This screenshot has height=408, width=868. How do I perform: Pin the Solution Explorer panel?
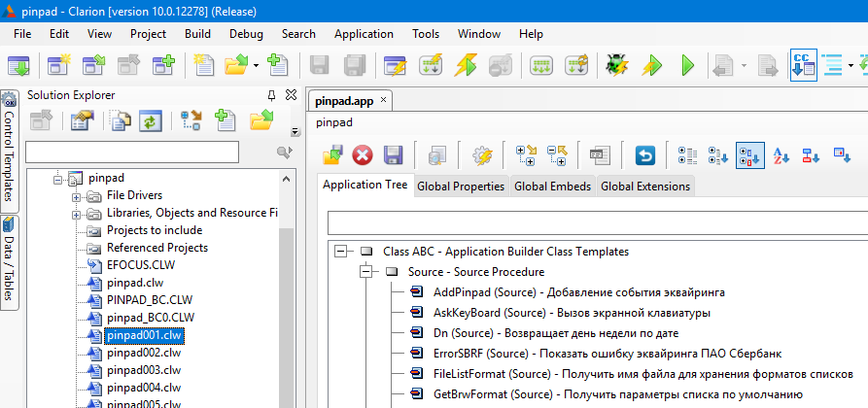point(273,95)
